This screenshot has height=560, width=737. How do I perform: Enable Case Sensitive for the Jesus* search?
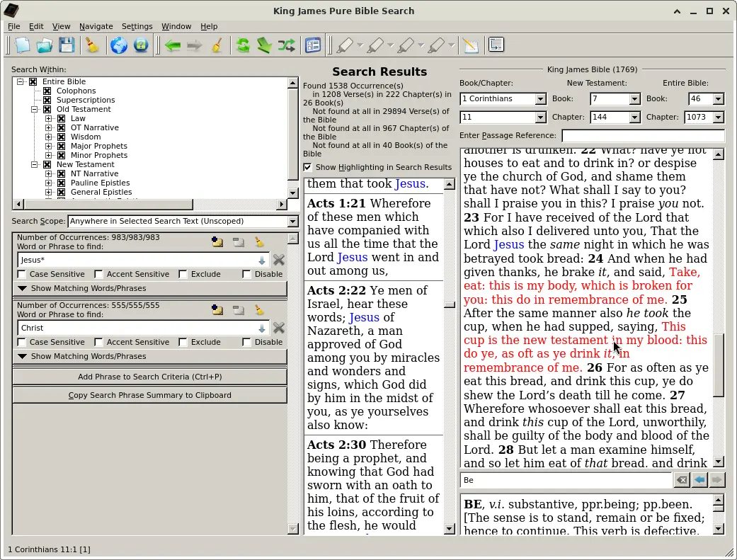click(x=22, y=274)
